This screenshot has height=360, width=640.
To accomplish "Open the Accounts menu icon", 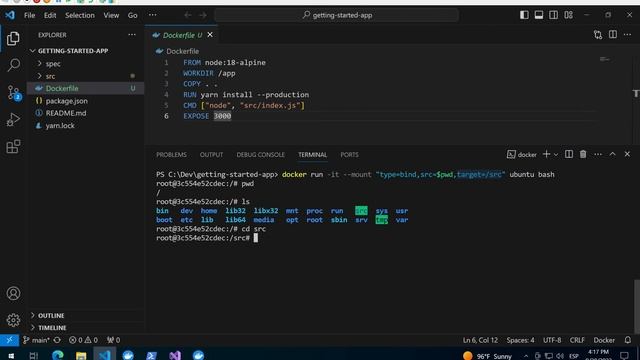I will tap(13, 293).
